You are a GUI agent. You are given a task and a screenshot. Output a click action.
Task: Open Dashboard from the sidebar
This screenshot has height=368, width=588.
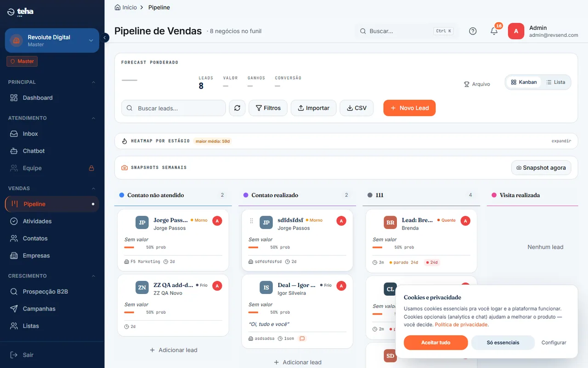(52, 98)
